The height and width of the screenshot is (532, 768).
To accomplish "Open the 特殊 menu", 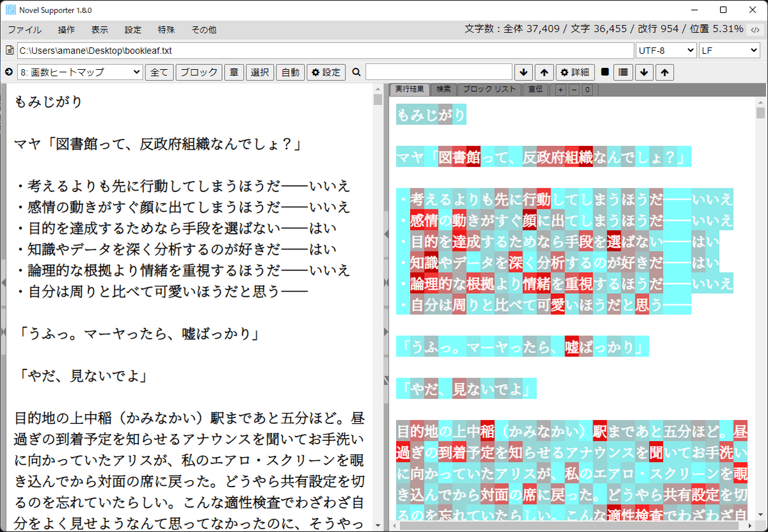I will pyautogui.click(x=166, y=29).
